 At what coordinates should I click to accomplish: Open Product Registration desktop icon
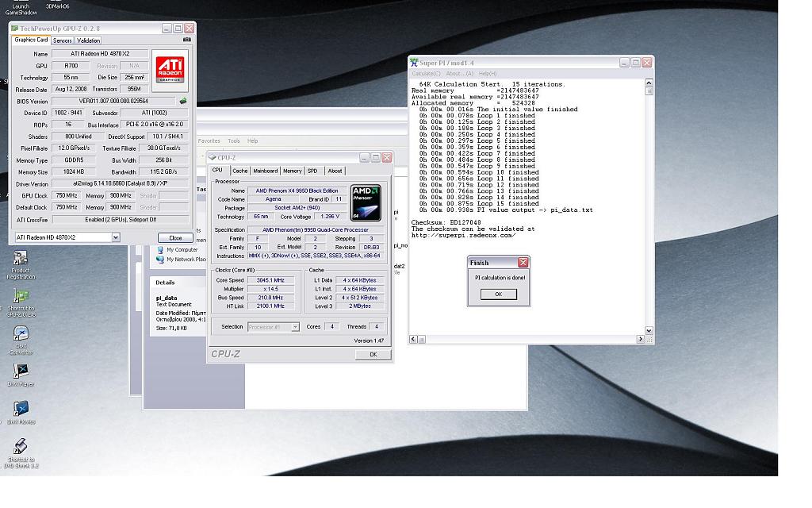21,265
